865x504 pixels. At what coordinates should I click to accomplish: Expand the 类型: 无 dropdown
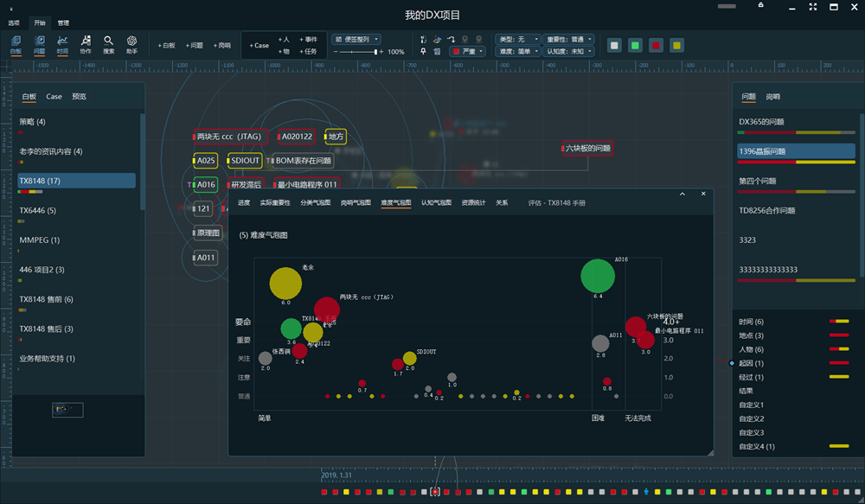click(517, 39)
